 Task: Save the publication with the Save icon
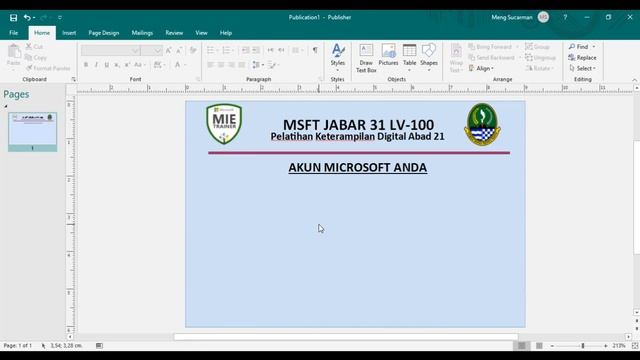(x=13, y=18)
